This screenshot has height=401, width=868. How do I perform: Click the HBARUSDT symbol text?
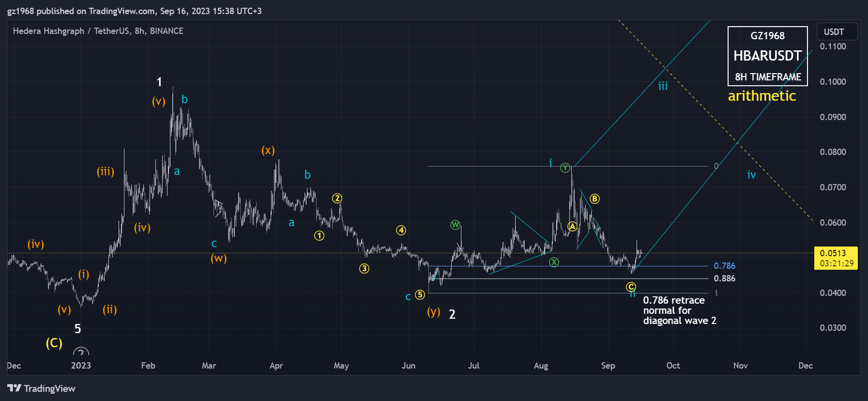(767, 56)
